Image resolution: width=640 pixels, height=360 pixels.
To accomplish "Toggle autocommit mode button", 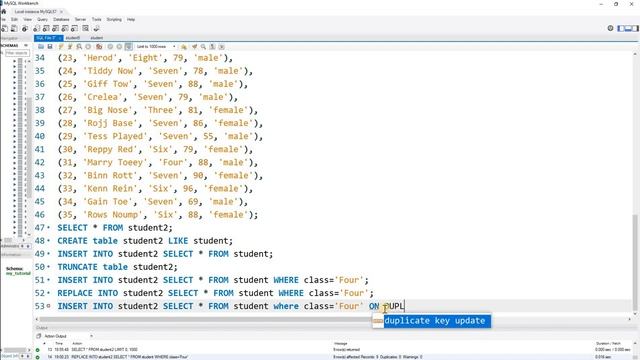I will click(129, 47).
